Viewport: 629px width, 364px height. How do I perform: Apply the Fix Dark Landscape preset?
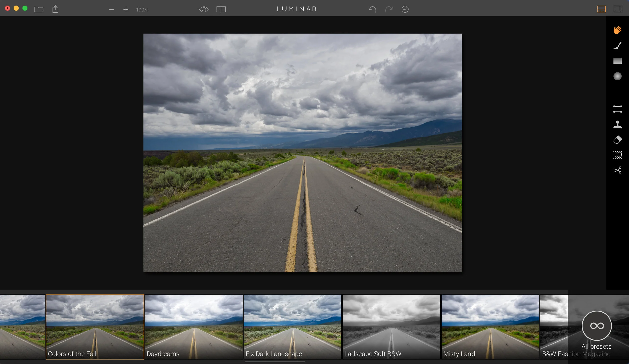click(x=292, y=327)
